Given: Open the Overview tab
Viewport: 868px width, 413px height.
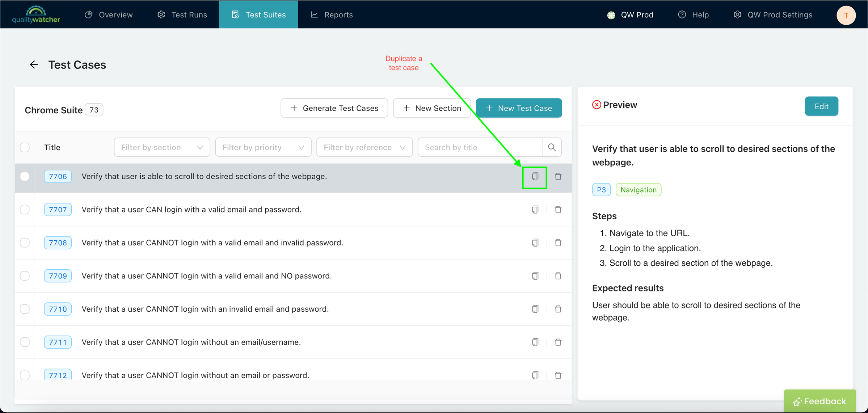Looking at the screenshot, I should [109, 15].
